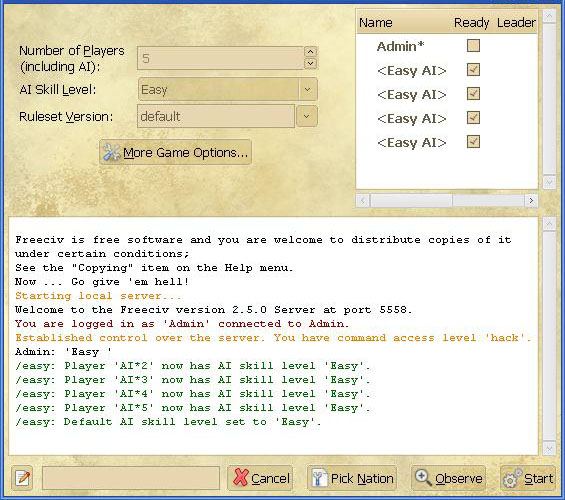Click the player list horizontal scrollbar right arrow

(x=531, y=200)
